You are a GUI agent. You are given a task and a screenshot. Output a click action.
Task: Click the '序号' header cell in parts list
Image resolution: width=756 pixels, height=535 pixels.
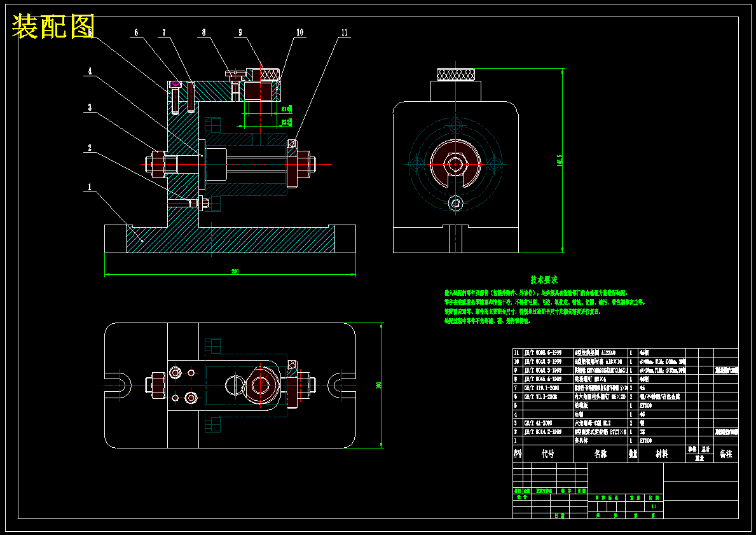[x=518, y=454]
